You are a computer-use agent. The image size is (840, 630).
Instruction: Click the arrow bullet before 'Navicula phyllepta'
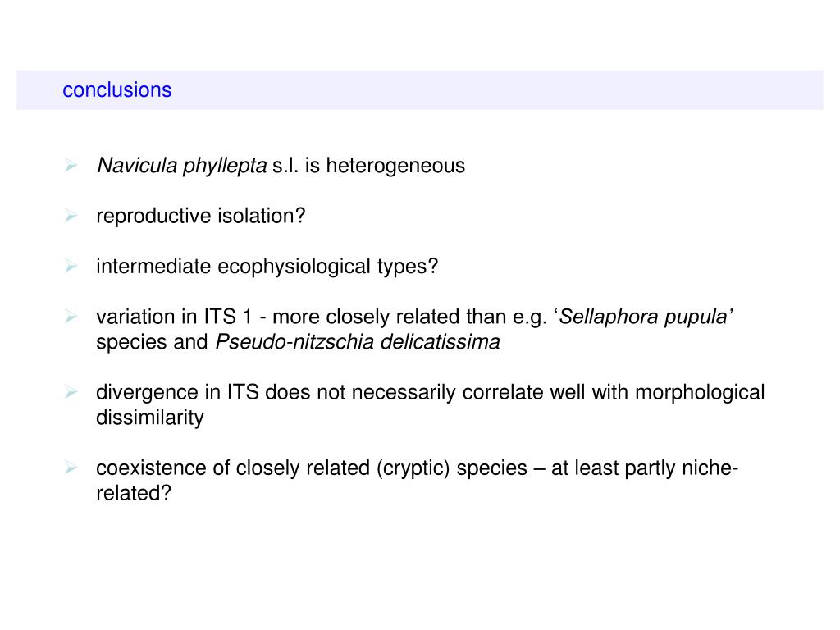pos(71,165)
